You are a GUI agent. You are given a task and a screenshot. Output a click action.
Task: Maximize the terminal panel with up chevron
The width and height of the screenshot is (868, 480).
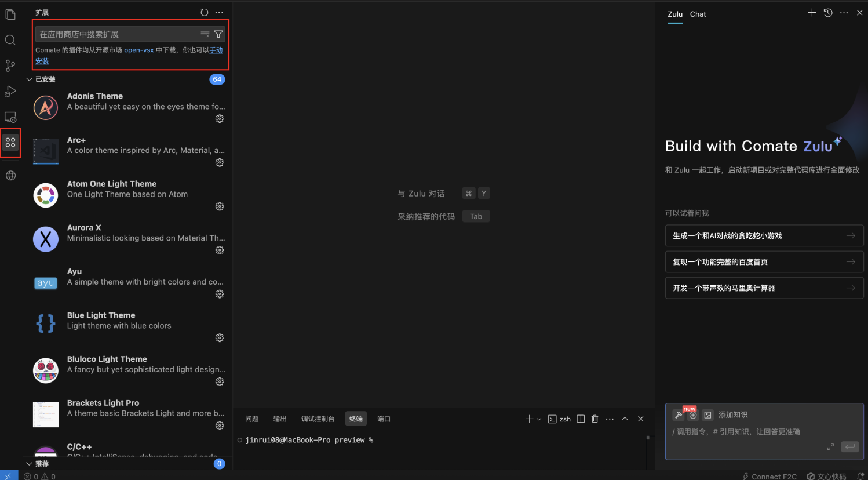tap(625, 419)
